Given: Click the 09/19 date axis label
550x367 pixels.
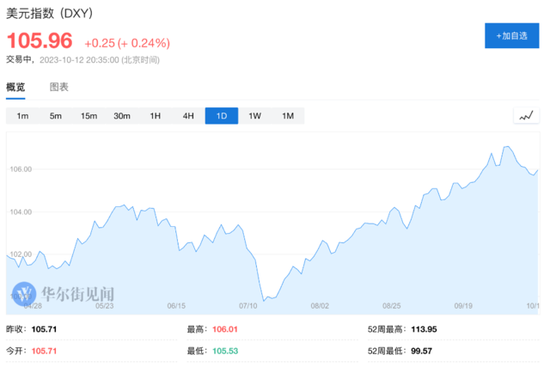Looking at the screenshot, I should 463,306.
